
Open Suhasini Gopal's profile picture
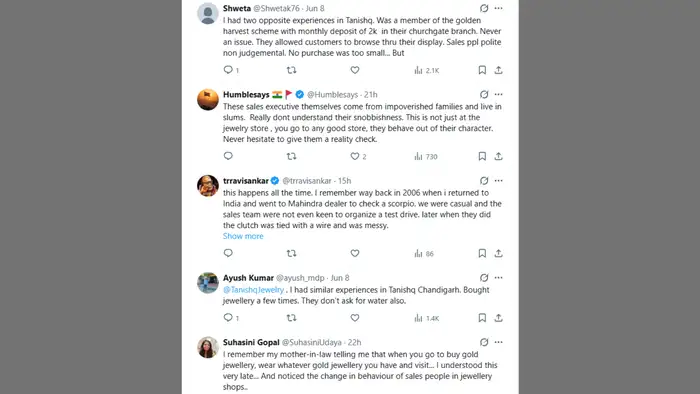click(208, 347)
